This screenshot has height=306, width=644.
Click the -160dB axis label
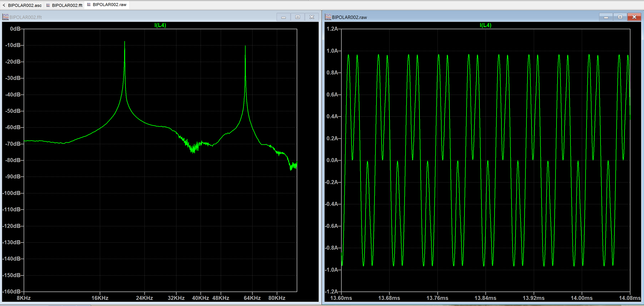(12, 291)
